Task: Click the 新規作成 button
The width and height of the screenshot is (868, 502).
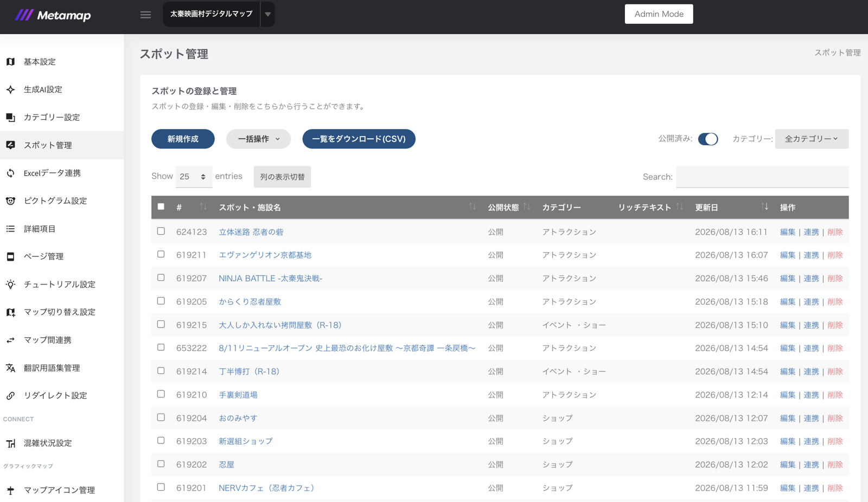Action: pyautogui.click(x=183, y=139)
